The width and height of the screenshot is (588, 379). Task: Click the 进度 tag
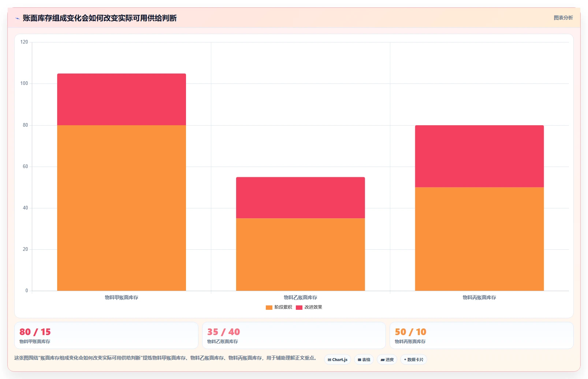[x=387, y=360]
